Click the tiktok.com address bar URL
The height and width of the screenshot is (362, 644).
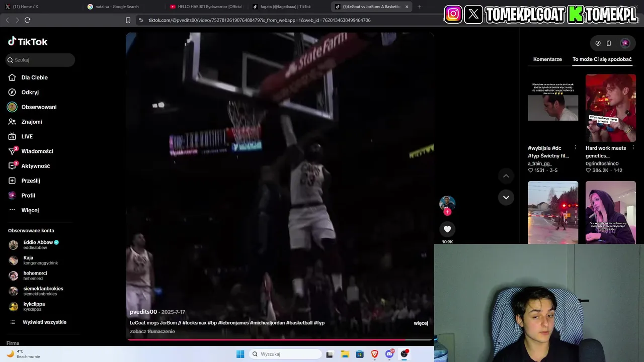coord(260,20)
